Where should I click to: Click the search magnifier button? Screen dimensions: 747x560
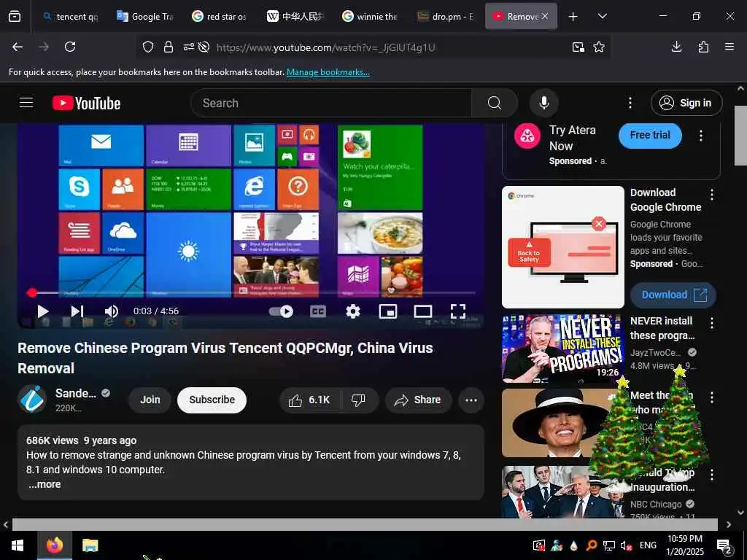(x=495, y=103)
